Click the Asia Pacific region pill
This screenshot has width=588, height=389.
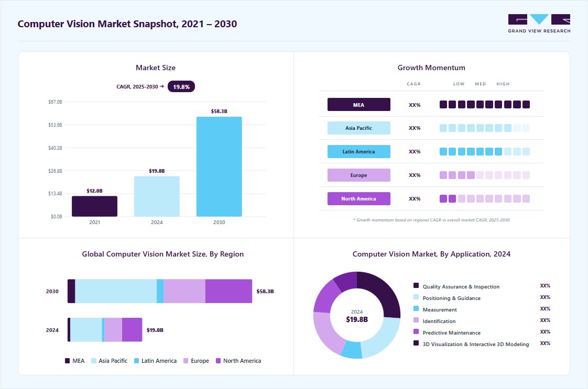[x=359, y=128]
